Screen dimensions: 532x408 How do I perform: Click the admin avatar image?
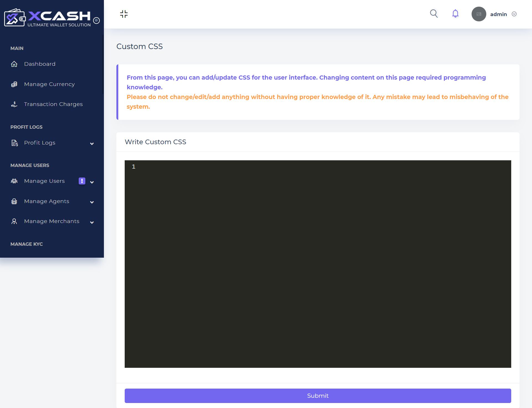click(x=479, y=14)
